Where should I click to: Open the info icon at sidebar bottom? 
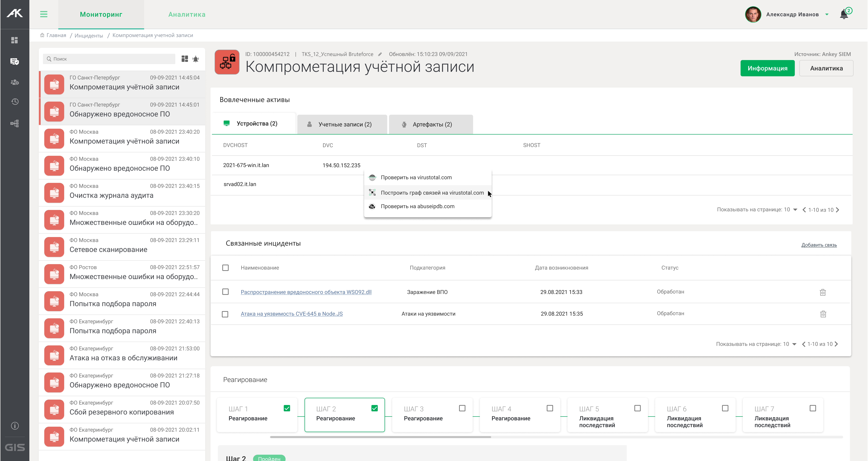(14, 426)
